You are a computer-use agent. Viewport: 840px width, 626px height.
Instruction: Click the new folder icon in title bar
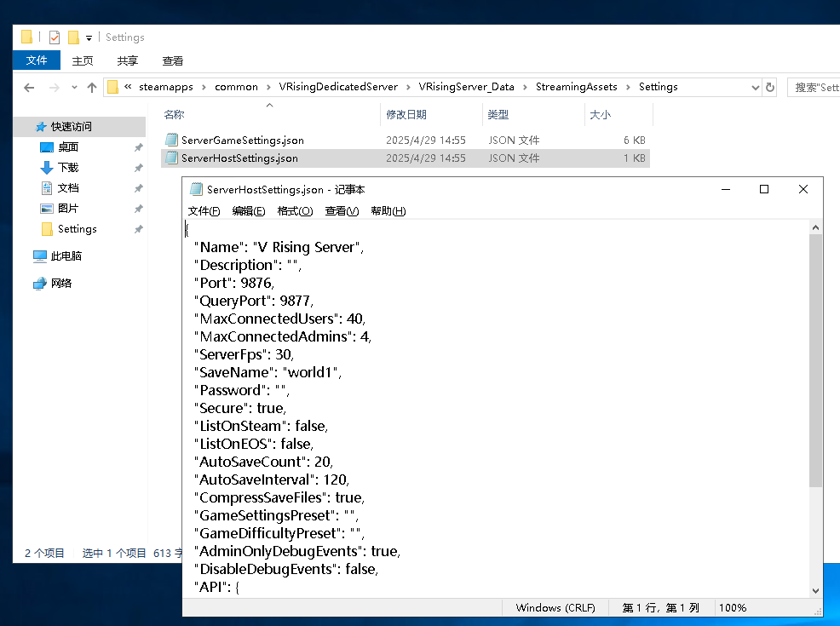tap(74, 37)
